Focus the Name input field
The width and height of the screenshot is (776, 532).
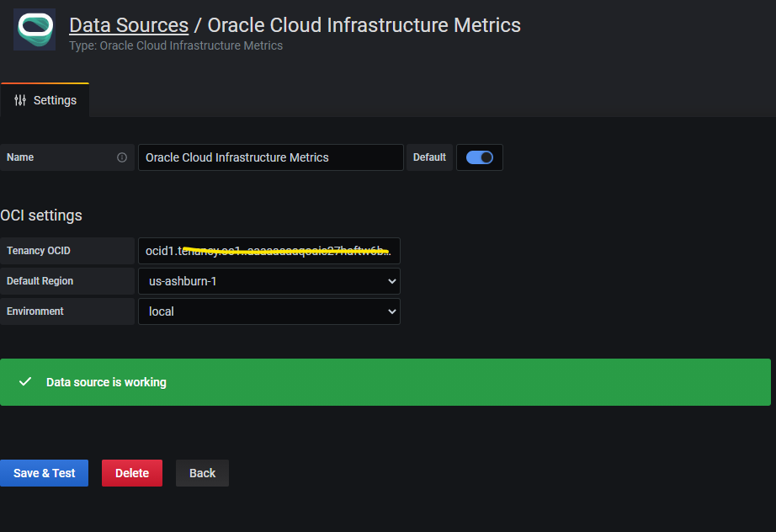tap(271, 157)
